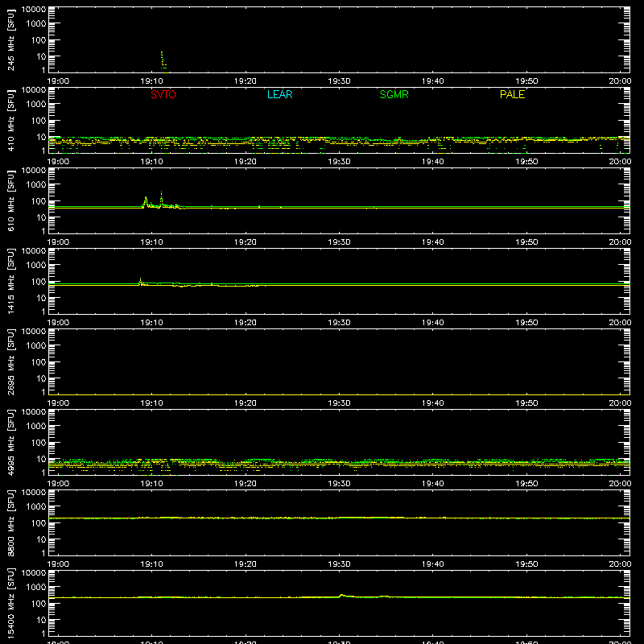Select the 410 MHz [SFU] axis title
The height and width of the screenshot is (644, 644).
coord(10,120)
